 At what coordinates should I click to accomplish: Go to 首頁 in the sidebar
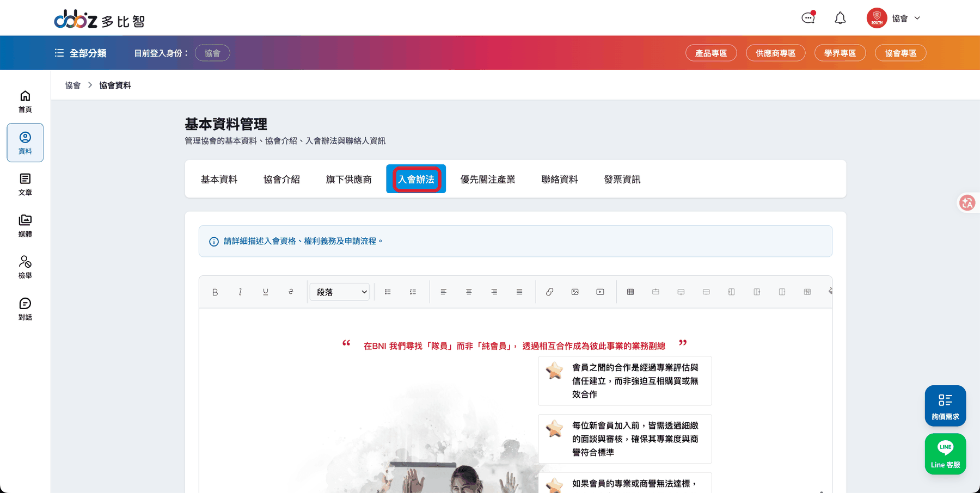pyautogui.click(x=25, y=102)
